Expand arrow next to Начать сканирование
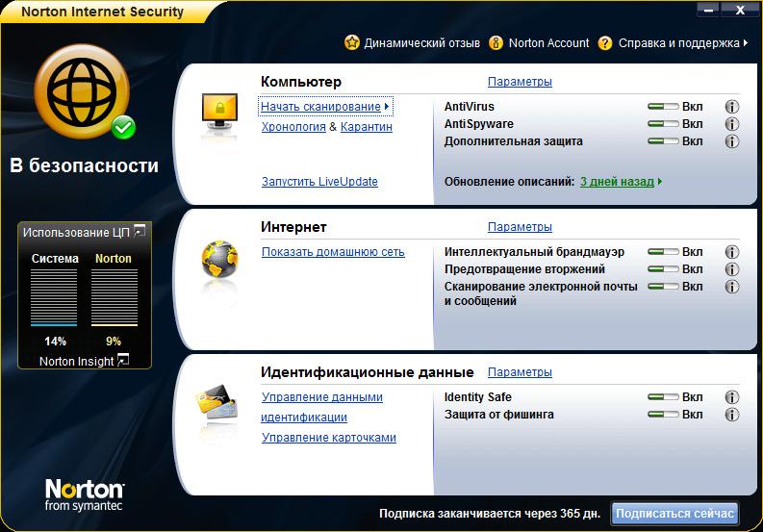 [387, 107]
